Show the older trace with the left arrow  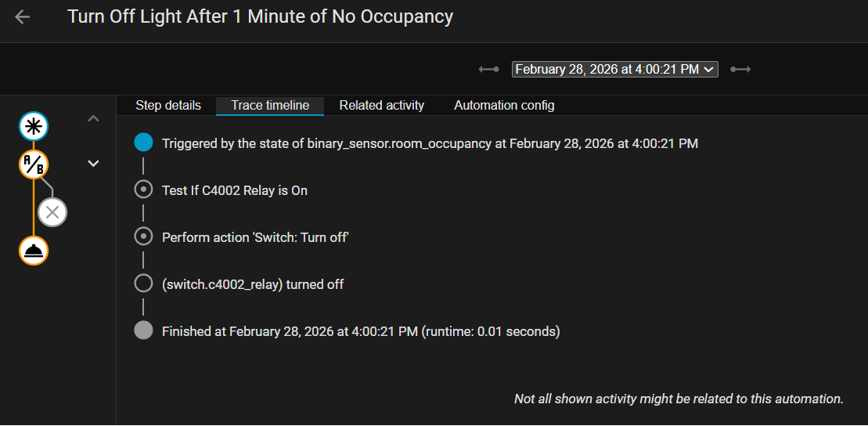tap(489, 70)
